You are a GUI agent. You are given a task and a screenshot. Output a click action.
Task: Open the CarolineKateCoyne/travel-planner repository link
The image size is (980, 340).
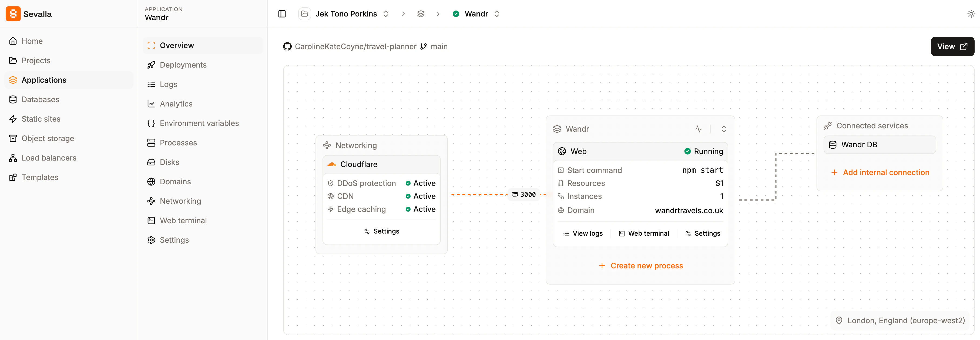[x=355, y=46]
